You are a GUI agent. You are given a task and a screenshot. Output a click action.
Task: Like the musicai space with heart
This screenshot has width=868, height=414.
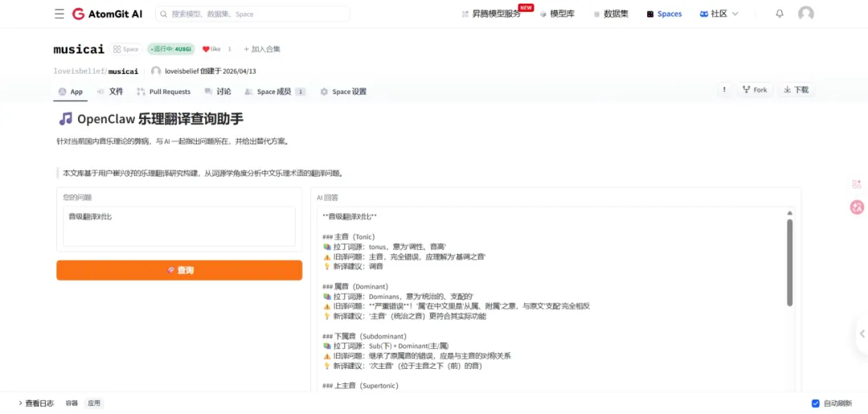[x=211, y=49]
